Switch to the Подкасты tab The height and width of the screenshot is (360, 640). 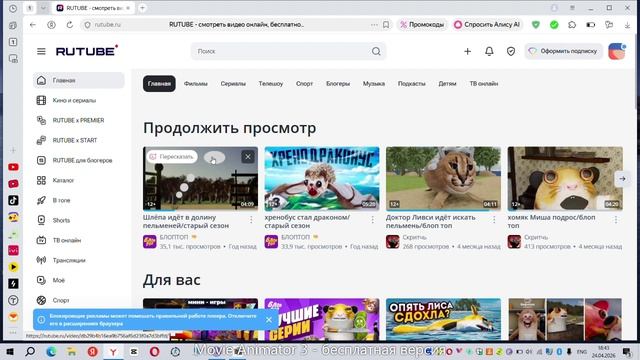click(x=411, y=84)
